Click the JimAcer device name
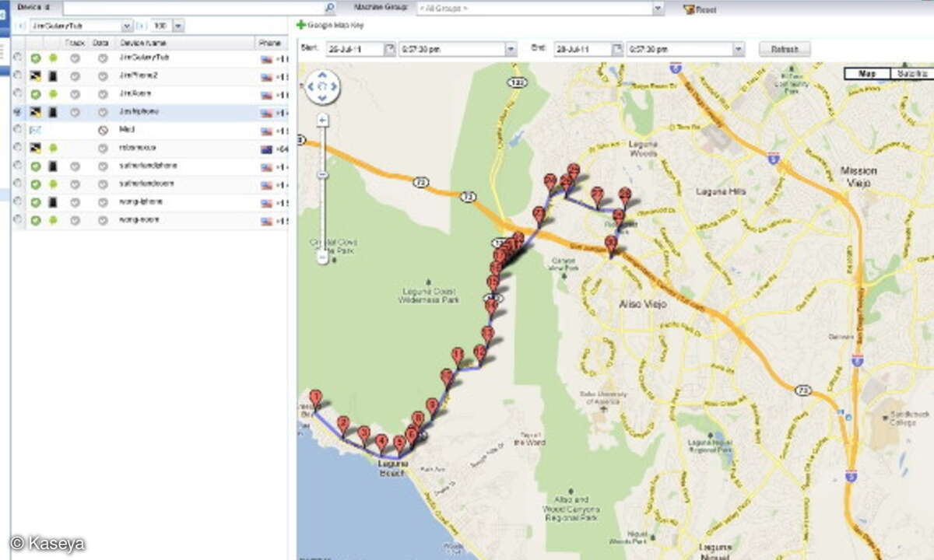934x560 pixels. tap(135, 94)
